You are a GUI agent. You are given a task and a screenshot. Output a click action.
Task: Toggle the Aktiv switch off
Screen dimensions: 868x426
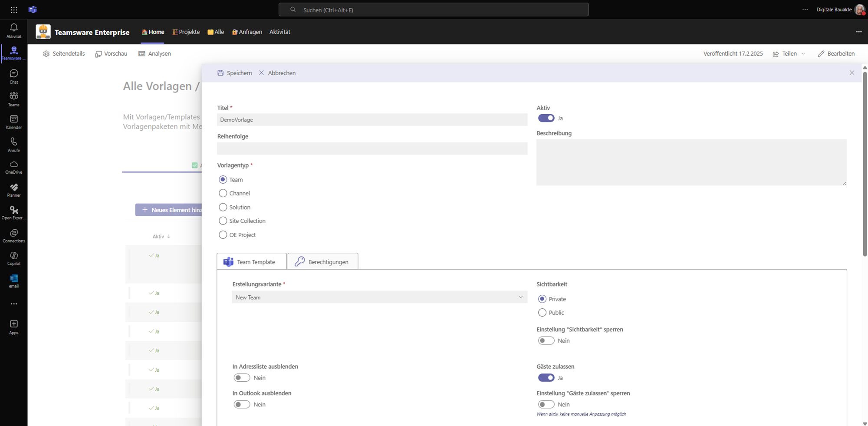[546, 118]
